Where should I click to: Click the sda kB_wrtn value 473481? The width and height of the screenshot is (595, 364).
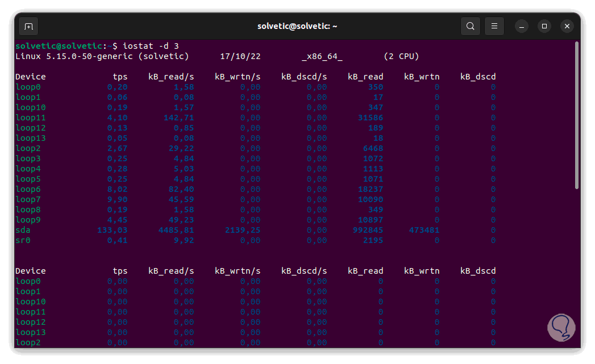pos(425,230)
